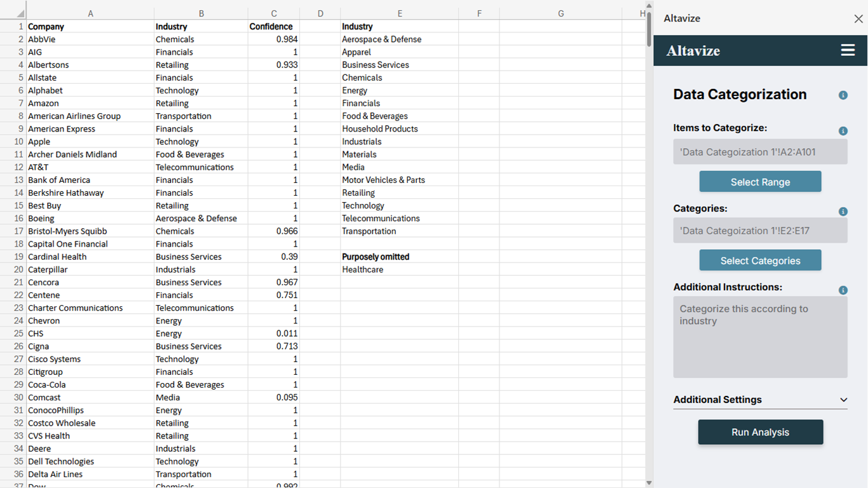
Task: Select cell containing Cardinal Health
Action: pyautogui.click(x=90, y=257)
